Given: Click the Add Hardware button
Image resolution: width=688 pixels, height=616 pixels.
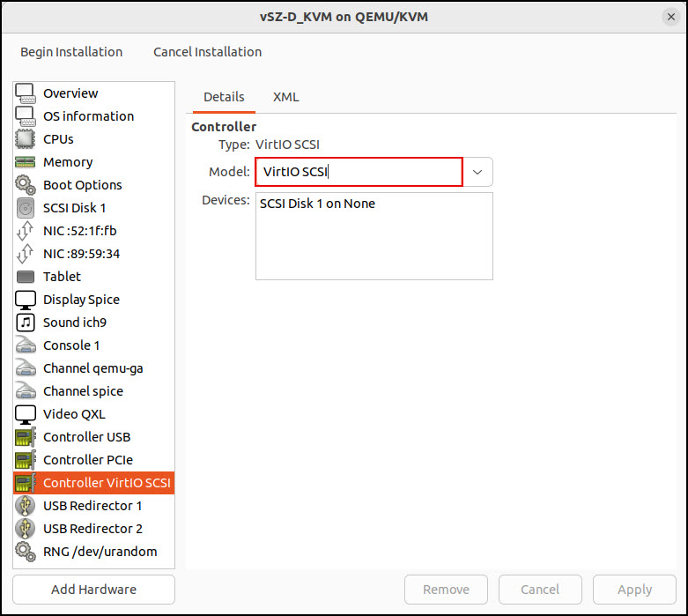Looking at the screenshot, I should click(93, 590).
